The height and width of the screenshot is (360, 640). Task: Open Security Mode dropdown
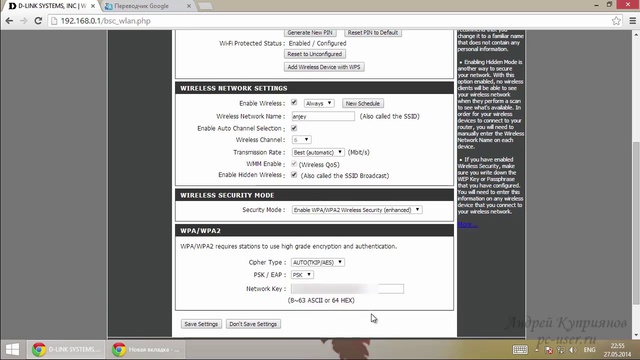click(357, 210)
